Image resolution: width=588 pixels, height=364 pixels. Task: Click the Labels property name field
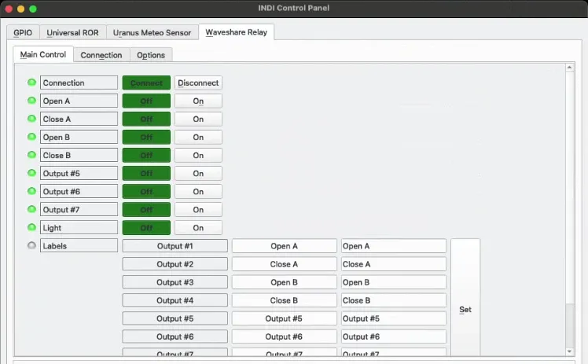click(79, 246)
